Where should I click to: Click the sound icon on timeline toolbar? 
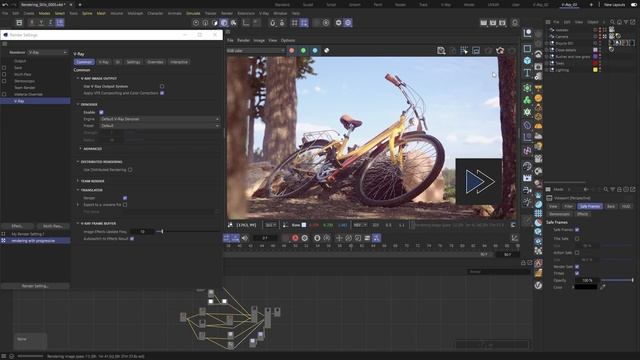245,238
